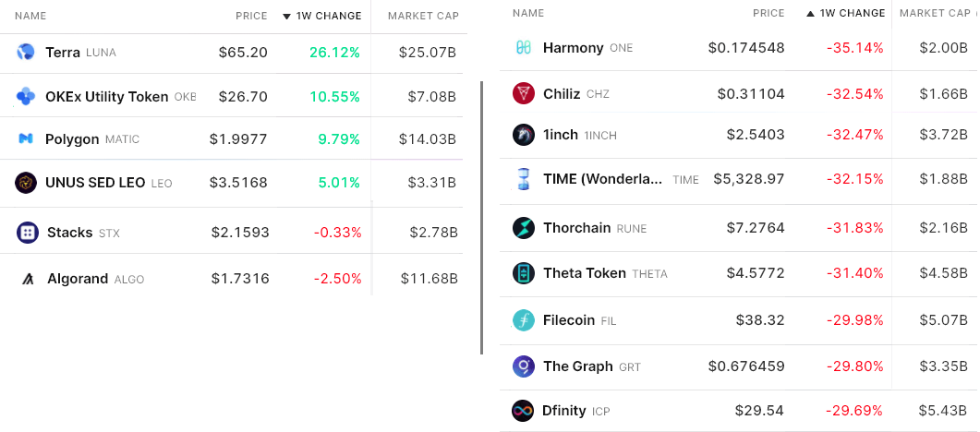The width and height of the screenshot is (980, 432).
Task: Click the left table Market Cap header
Action: point(423,17)
